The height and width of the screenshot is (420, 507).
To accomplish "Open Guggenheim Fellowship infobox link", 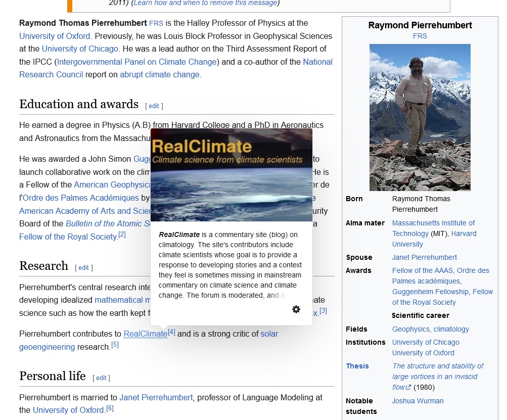I will (x=430, y=292).
